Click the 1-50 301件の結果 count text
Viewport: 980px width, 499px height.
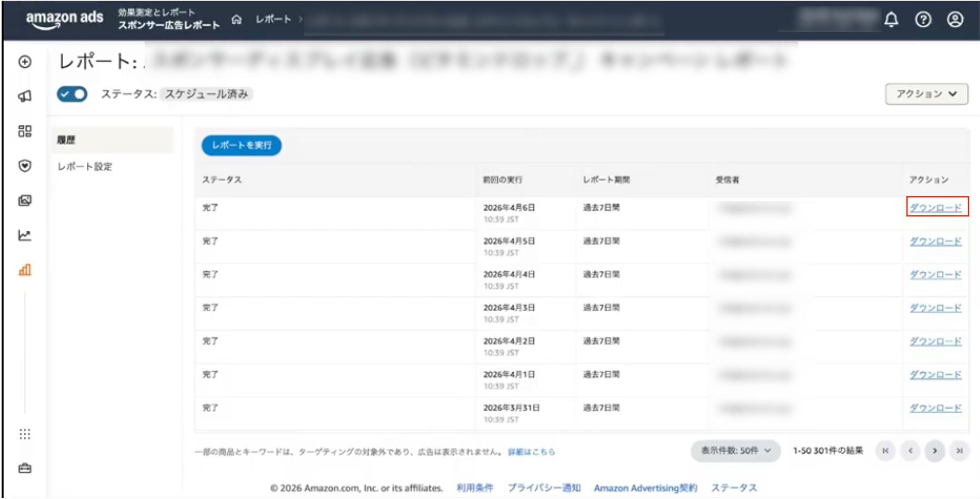[x=828, y=451]
